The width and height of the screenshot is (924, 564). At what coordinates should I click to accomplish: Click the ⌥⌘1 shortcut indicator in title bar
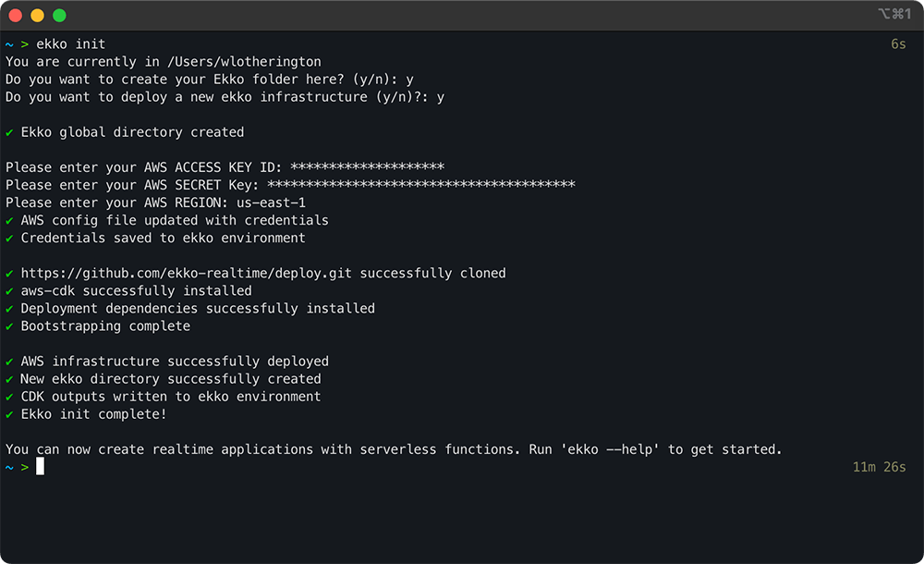tap(894, 15)
